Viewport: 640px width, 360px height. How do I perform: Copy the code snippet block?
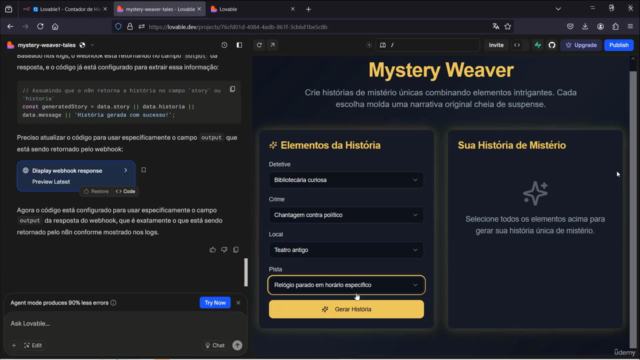click(x=232, y=89)
